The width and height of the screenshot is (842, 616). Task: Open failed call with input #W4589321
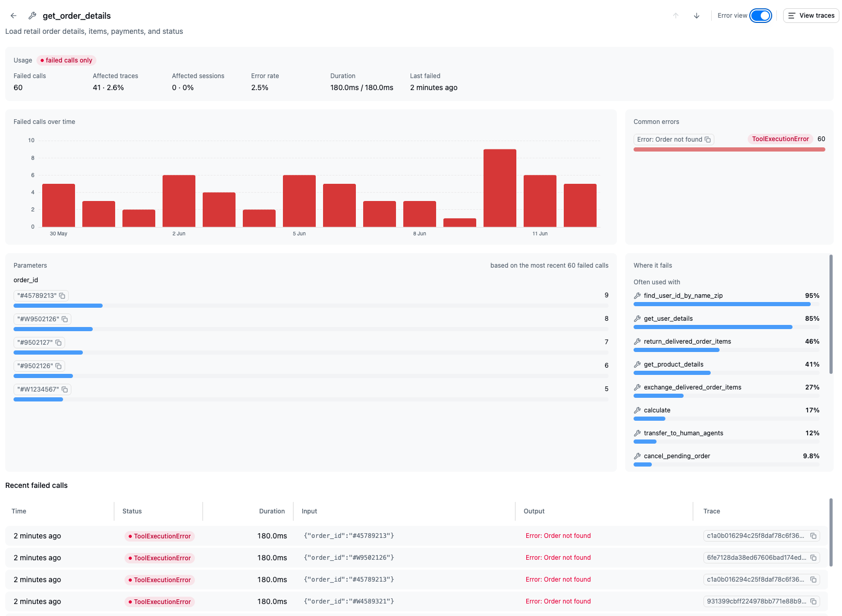click(x=416, y=601)
